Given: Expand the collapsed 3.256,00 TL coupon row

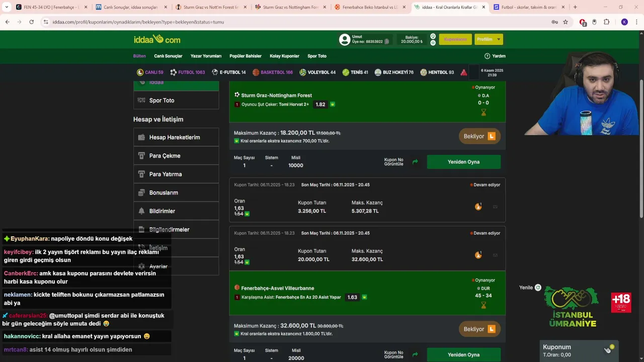Looking at the screenshot, I should (367, 200).
